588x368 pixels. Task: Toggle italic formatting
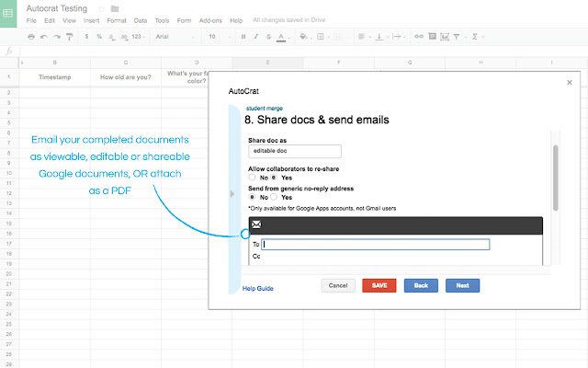coord(255,37)
